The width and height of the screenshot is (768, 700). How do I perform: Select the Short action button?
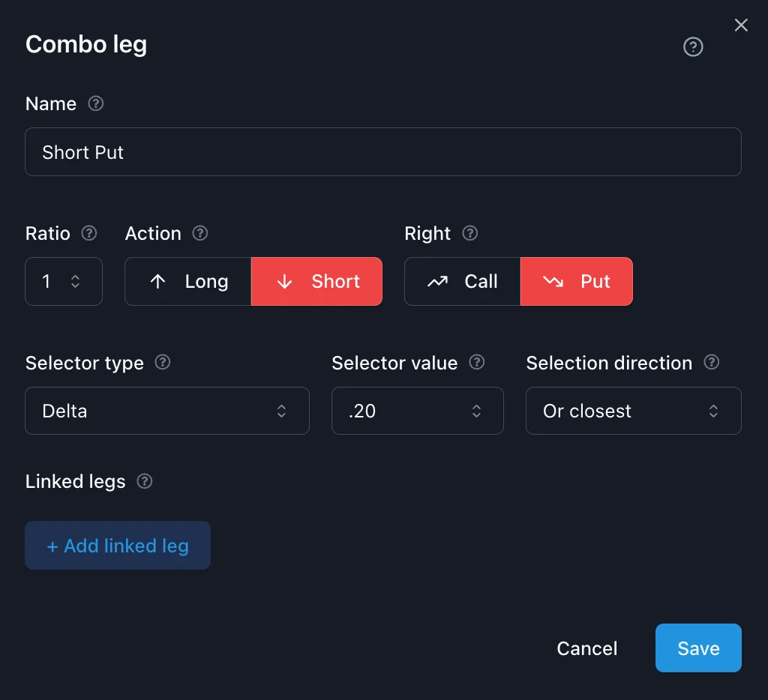(x=316, y=282)
